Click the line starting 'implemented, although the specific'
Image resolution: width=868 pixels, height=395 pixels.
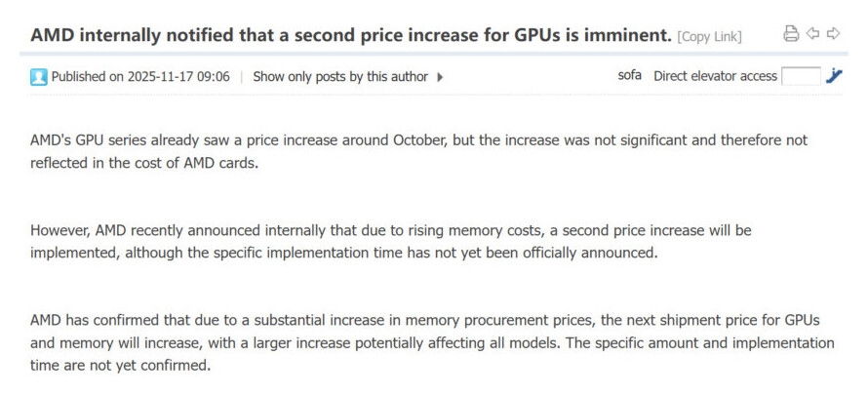(341, 253)
